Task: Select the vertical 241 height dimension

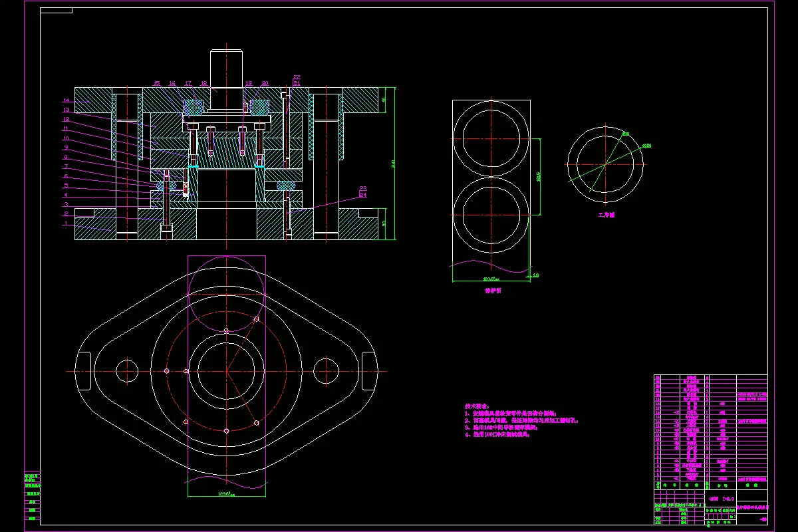Action: (393, 163)
